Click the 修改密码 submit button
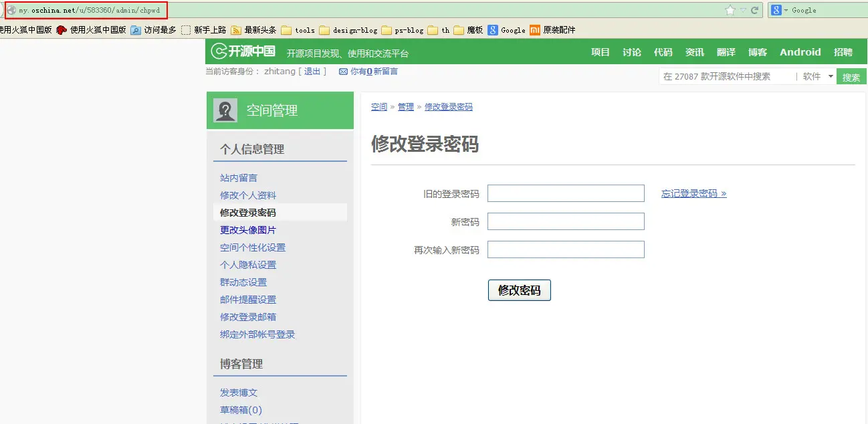 click(520, 290)
